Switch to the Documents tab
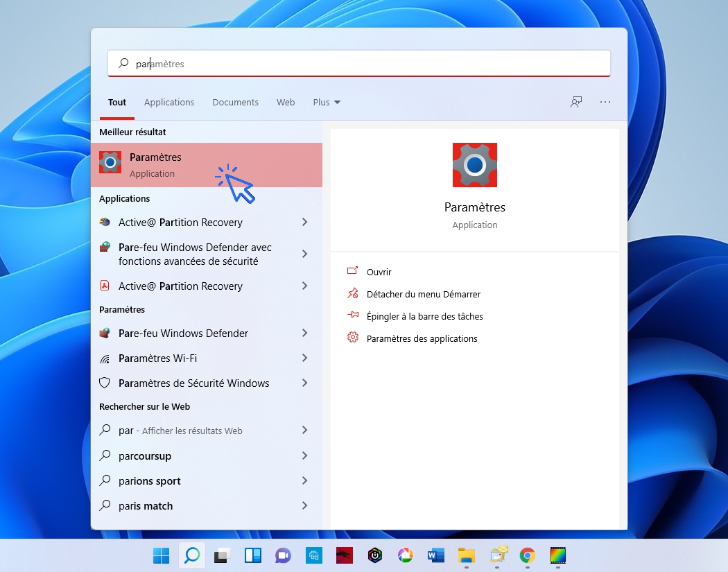This screenshot has height=572, width=728. click(x=235, y=102)
